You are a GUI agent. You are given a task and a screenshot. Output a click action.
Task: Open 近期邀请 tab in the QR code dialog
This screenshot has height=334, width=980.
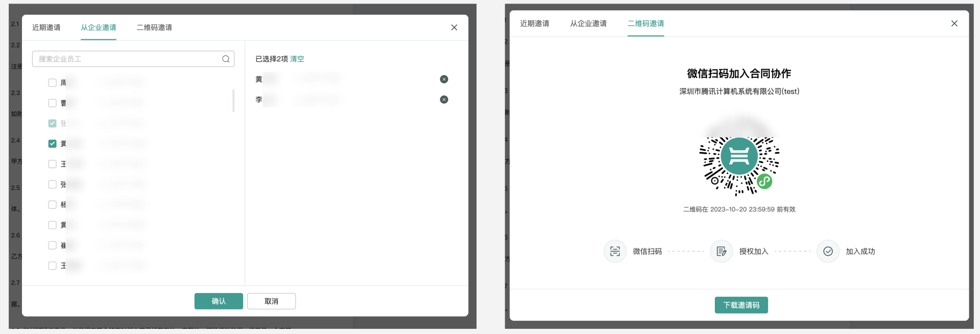(534, 24)
